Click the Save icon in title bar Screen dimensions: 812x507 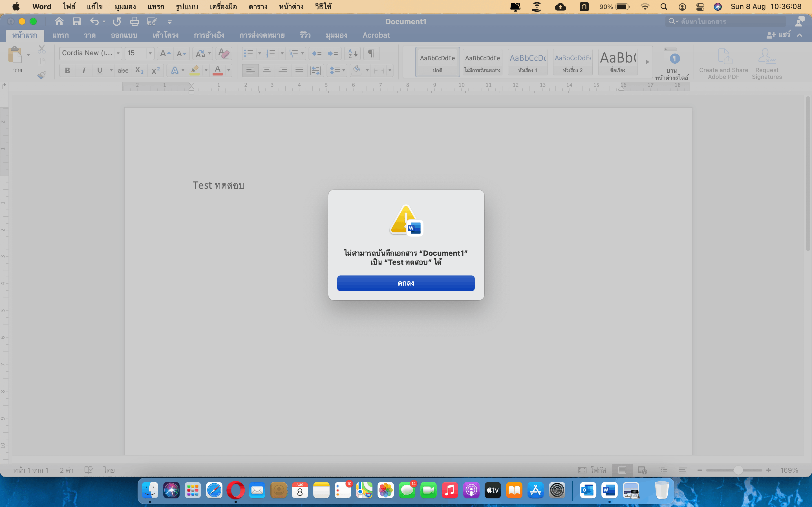pyautogui.click(x=76, y=22)
